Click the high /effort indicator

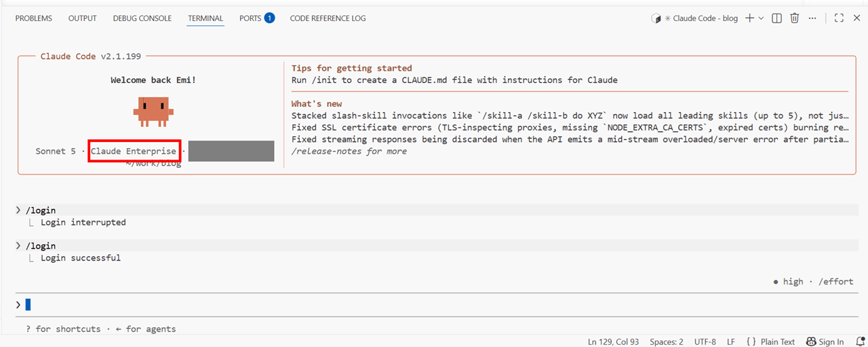point(813,281)
